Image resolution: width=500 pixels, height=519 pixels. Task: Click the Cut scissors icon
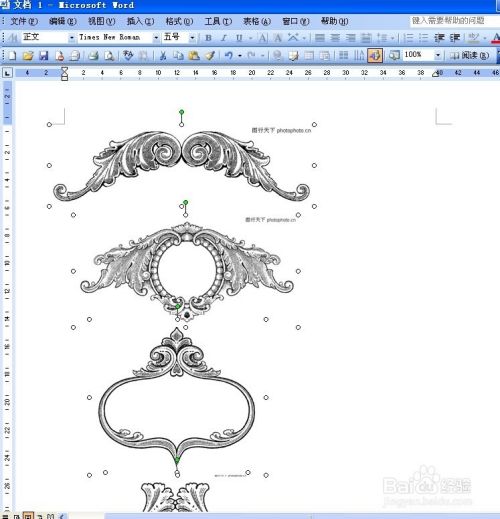tap(163, 55)
